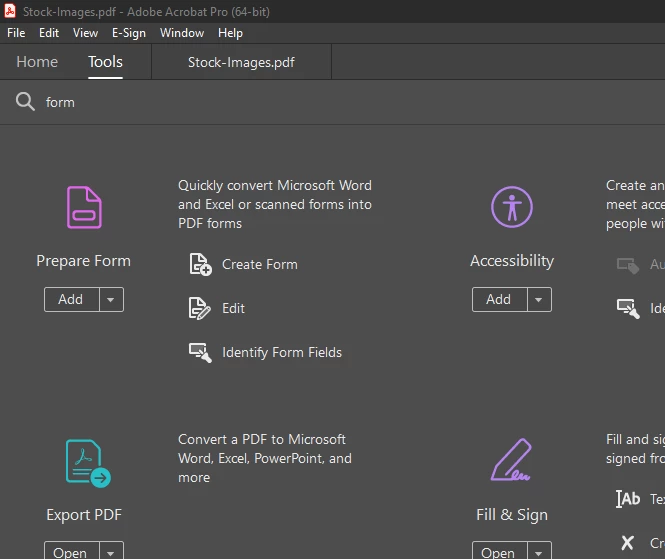The width and height of the screenshot is (665, 559).
Task: Click the Fill & Sign title text
Action: [512, 515]
